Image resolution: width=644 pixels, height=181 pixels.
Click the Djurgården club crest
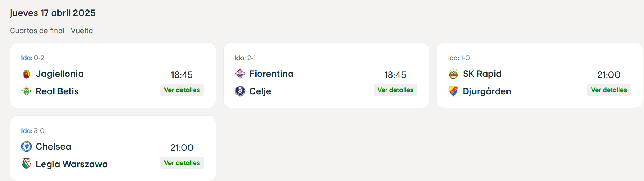453,91
